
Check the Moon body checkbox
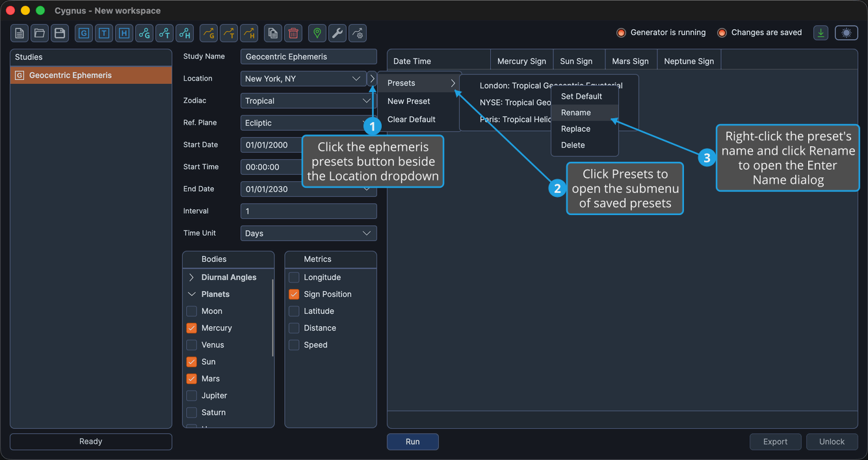192,311
